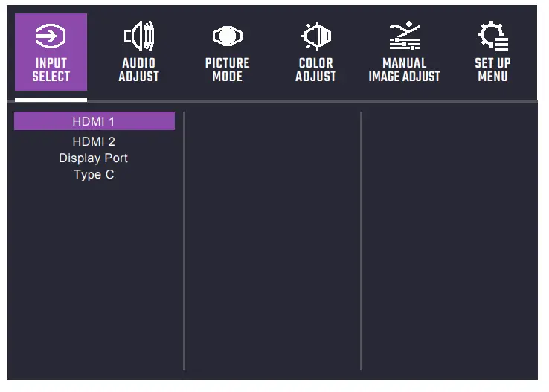549x392 pixels.
Task: Select the INPUT SELECT tab label
Action: pos(51,70)
